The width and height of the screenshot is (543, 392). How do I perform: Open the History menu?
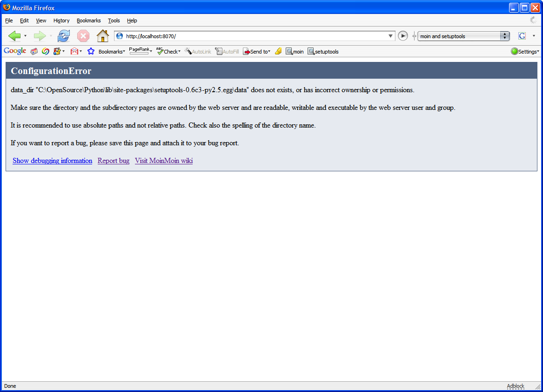(x=61, y=20)
